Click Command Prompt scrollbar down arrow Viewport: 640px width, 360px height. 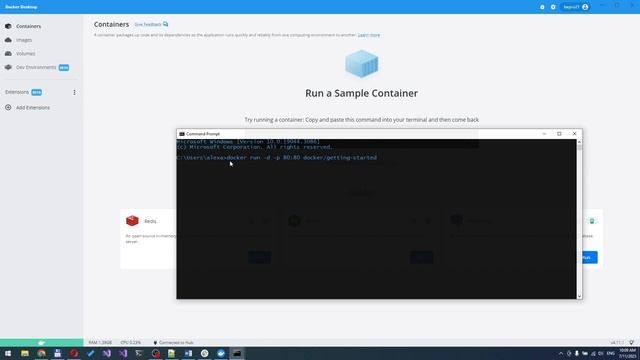click(579, 296)
